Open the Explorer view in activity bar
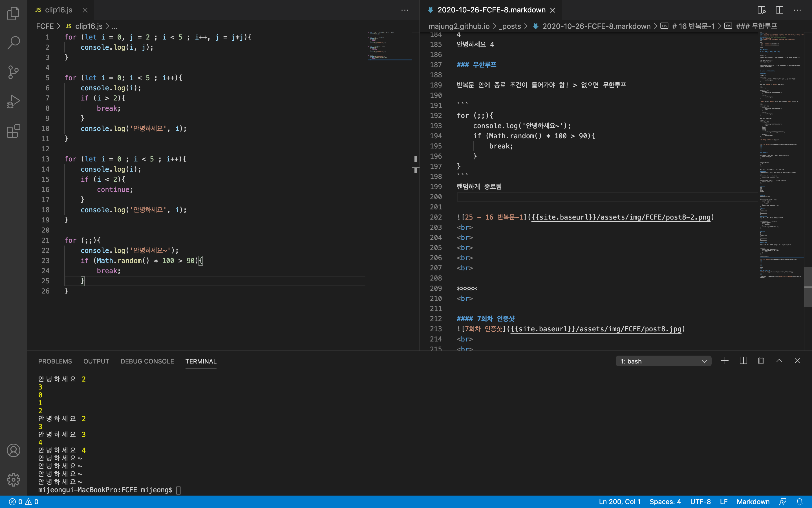 point(14,14)
